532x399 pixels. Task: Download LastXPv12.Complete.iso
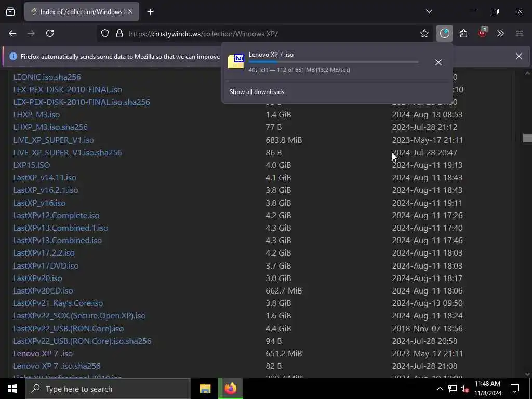tap(56, 216)
